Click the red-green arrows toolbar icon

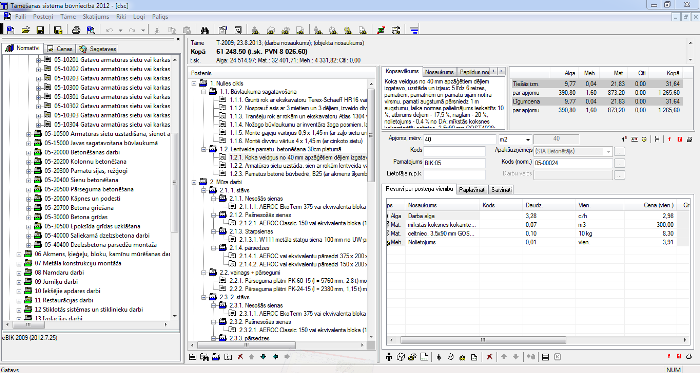pyautogui.click(x=381, y=30)
